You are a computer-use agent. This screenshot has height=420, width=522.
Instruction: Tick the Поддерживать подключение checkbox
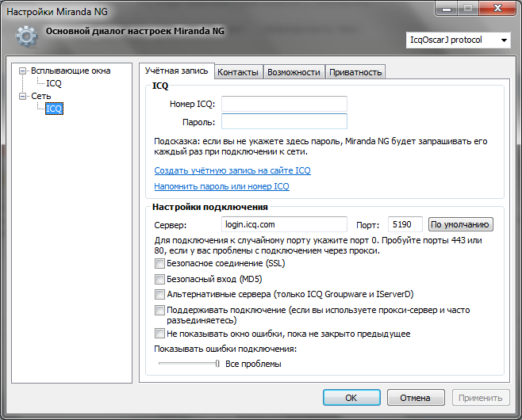point(159,311)
